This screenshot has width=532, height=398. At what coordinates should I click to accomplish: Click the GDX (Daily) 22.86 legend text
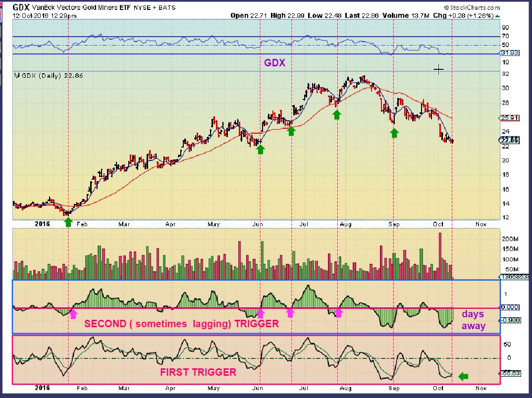52,76
